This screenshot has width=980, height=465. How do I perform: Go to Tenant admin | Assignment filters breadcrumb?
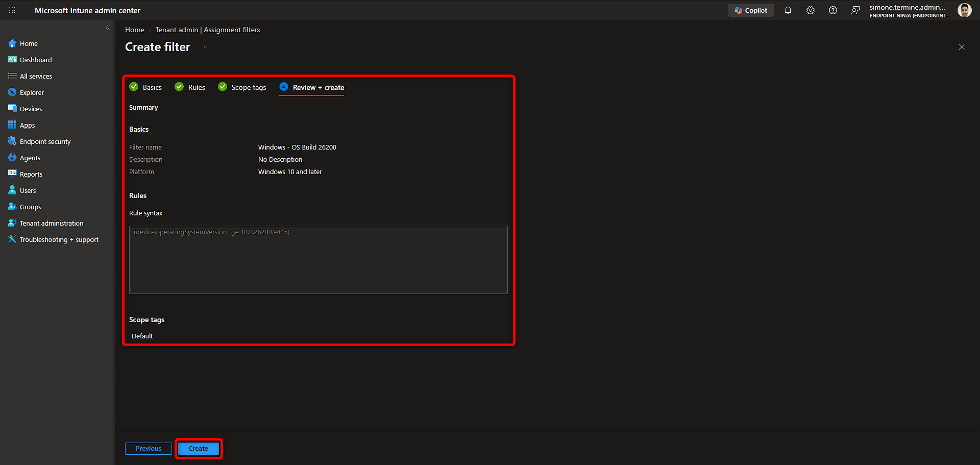click(x=208, y=30)
